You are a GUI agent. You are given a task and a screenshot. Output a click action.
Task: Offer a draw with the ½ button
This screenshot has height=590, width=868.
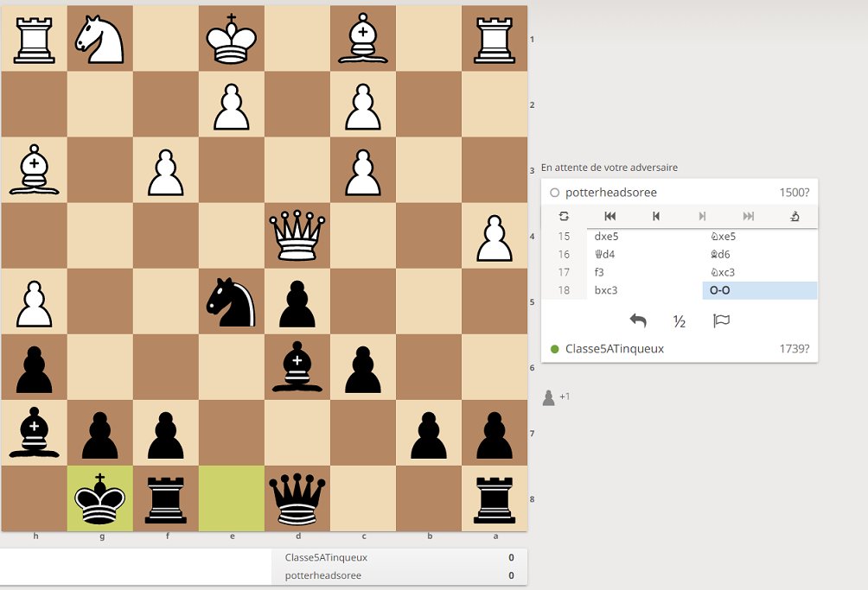tap(680, 320)
